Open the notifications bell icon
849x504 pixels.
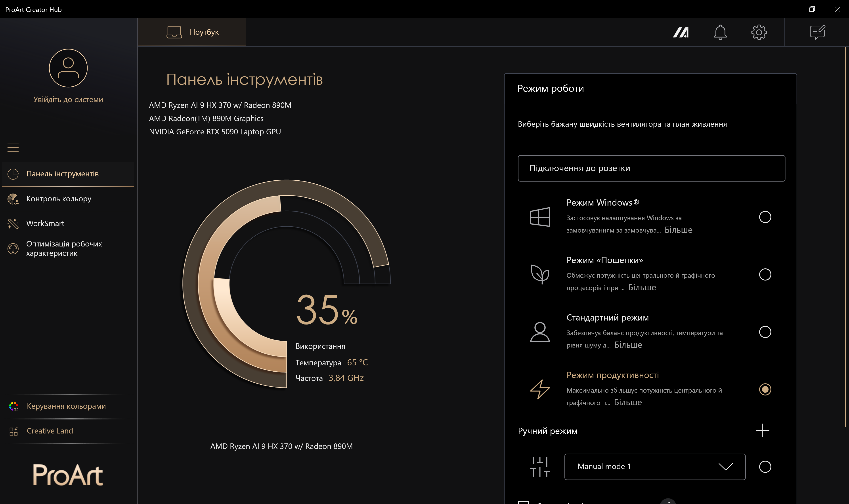tap(720, 32)
